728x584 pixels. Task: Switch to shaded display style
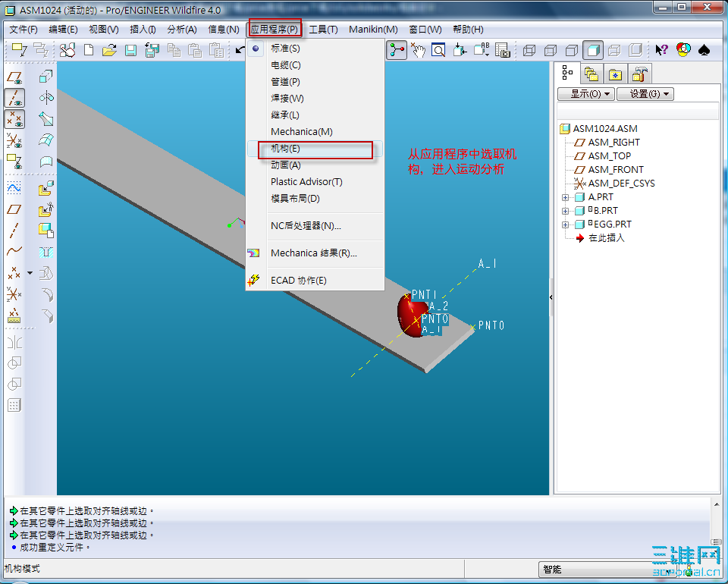click(593, 49)
